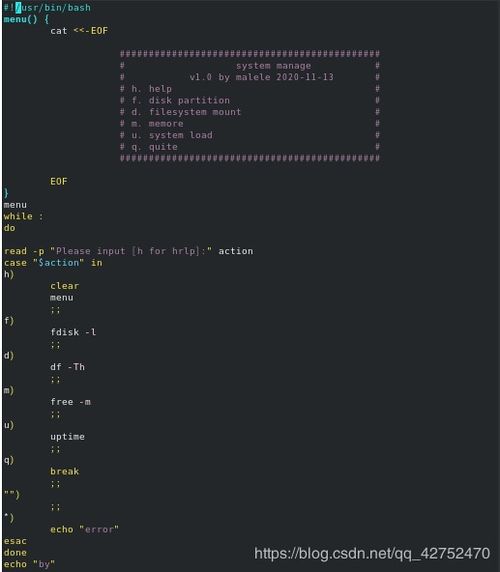Click the 'd. filesystem mount' line
This screenshot has width=500, height=572.
[186, 112]
